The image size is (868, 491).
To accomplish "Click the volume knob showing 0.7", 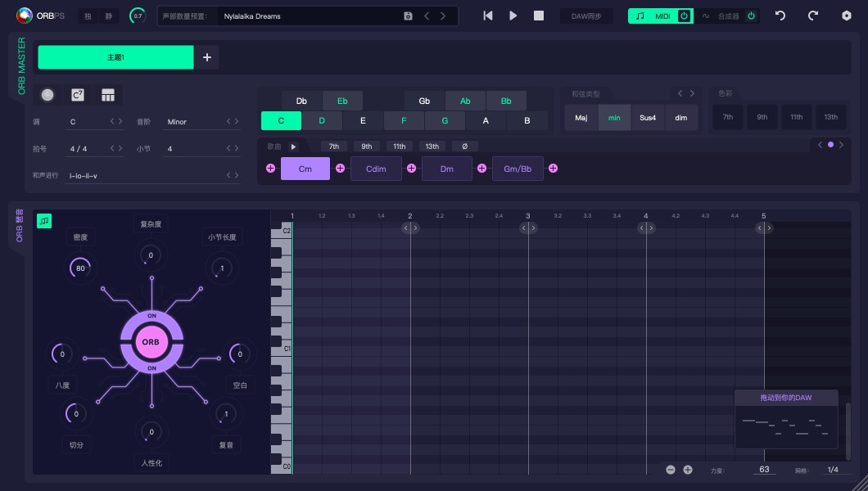I will tap(138, 16).
